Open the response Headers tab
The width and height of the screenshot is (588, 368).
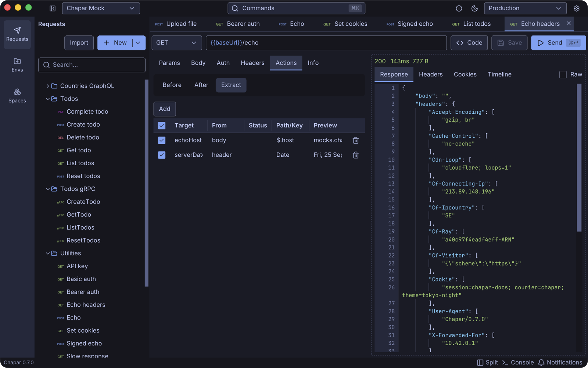pyautogui.click(x=431, y=74)
